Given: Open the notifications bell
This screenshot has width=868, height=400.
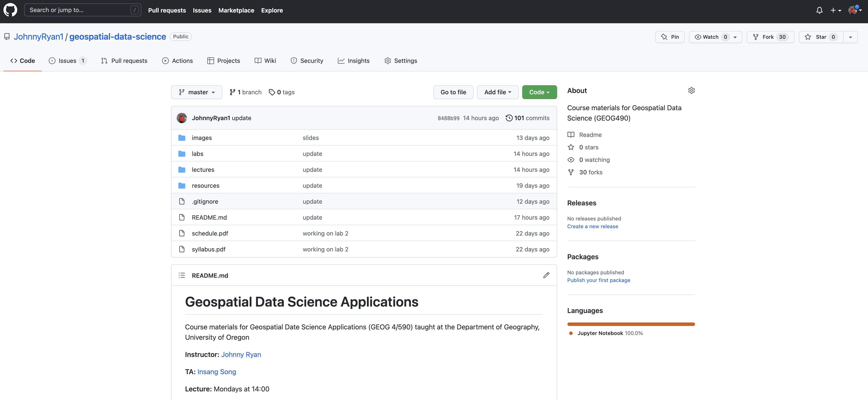Looking at the screenshot, I should [x=820, y=10].
